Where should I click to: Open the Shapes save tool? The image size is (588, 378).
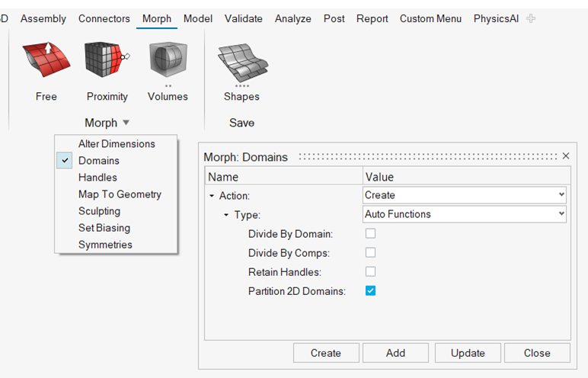(241, 62)
